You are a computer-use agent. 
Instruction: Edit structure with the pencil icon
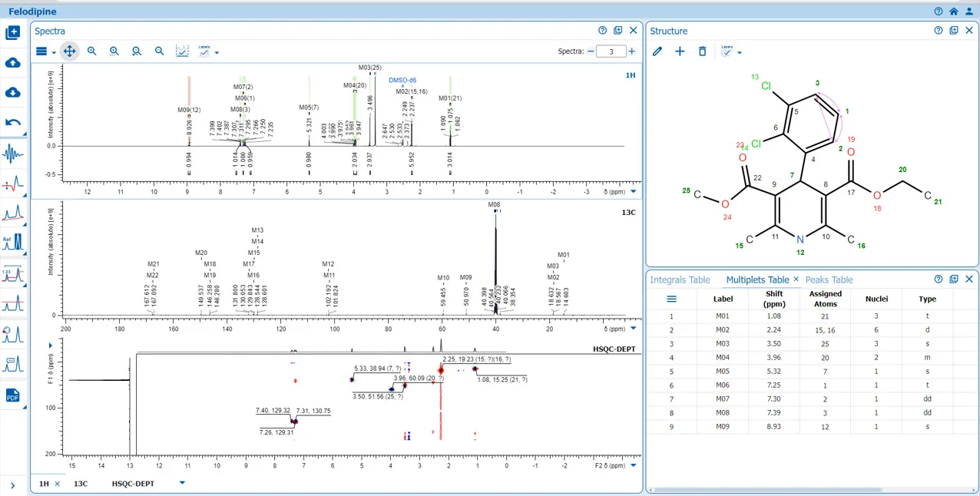(x=657, y=51)
